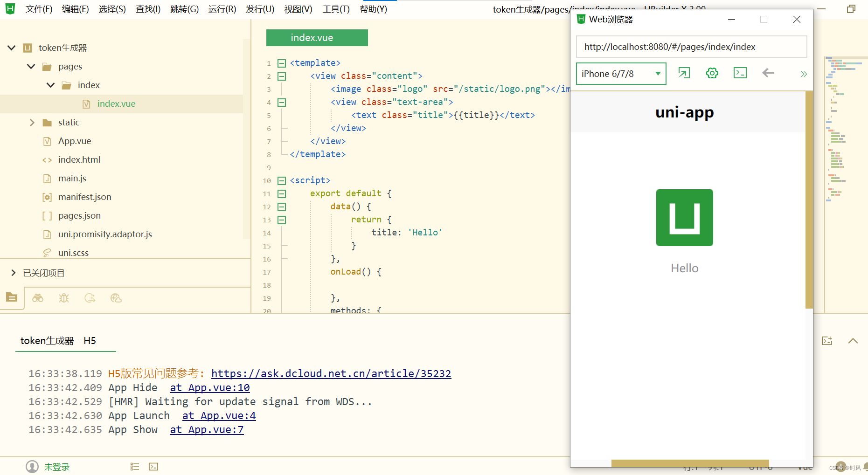Viewport: 868px width, 475px height.
Task: Click the browser console terminal icon
Action: coord(740,73)
